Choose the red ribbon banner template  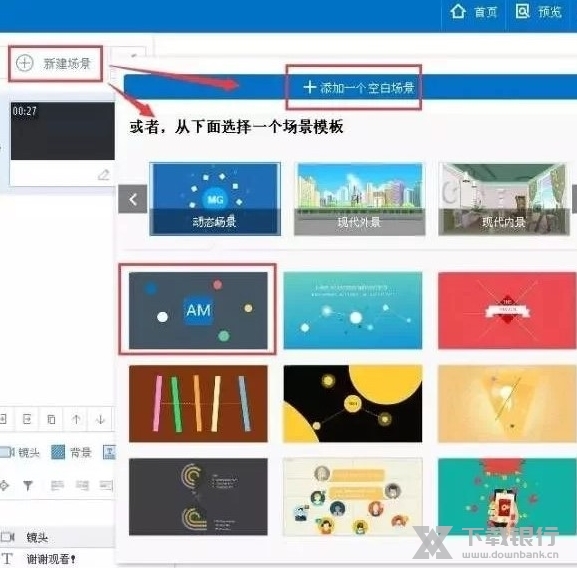pos(507,310)
